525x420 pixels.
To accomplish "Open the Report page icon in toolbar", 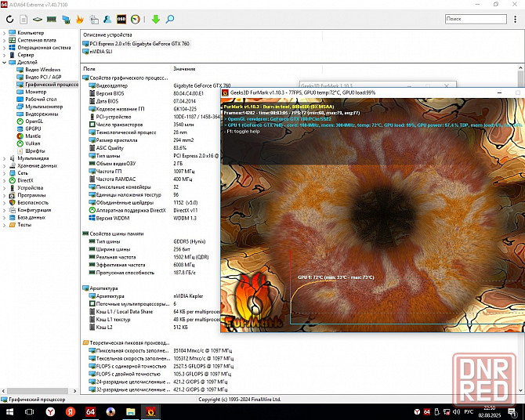I will (x=24, y=19).
